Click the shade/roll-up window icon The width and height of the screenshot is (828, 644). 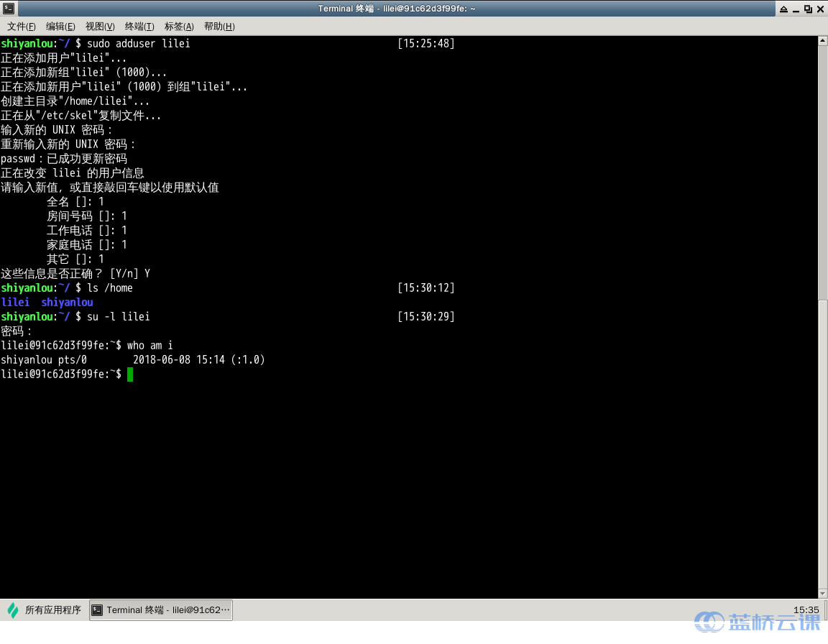(783, 9)
